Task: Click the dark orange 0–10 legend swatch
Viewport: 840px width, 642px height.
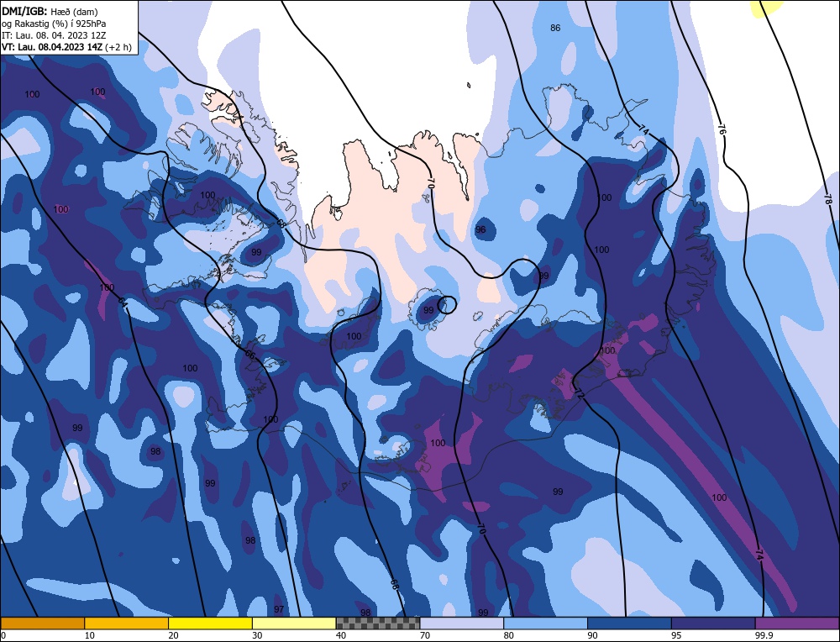Action: click(x=42, y=623)
